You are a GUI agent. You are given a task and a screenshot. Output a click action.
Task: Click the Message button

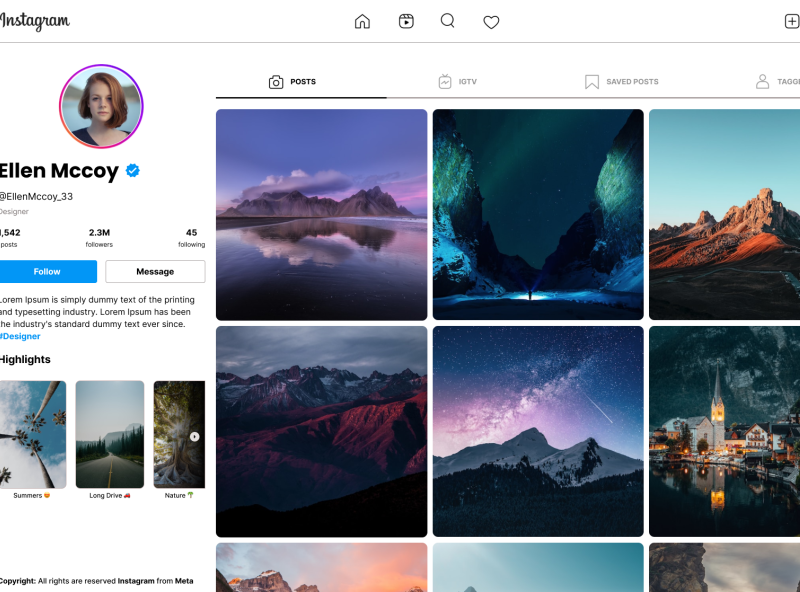[x=155, y=272]
